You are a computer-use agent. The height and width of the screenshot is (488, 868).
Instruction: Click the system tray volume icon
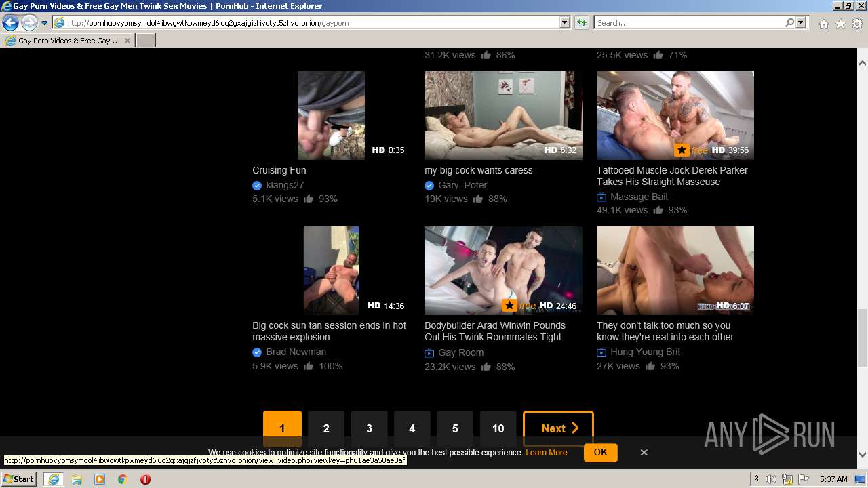(x=772, y=479)
